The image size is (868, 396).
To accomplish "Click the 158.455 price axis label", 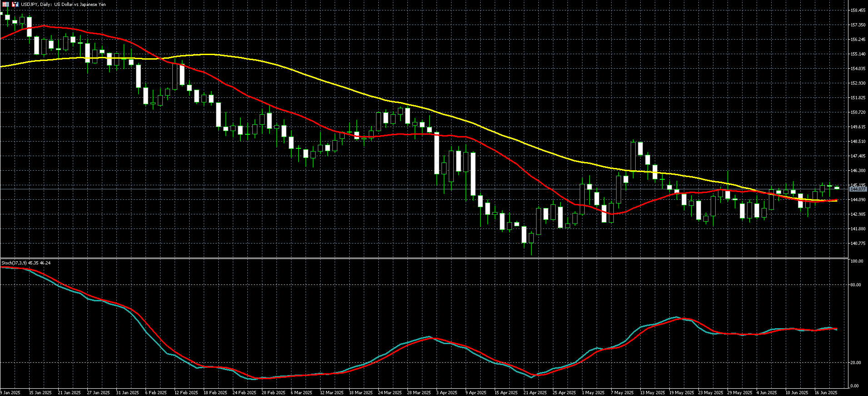I will pos(858,10).
